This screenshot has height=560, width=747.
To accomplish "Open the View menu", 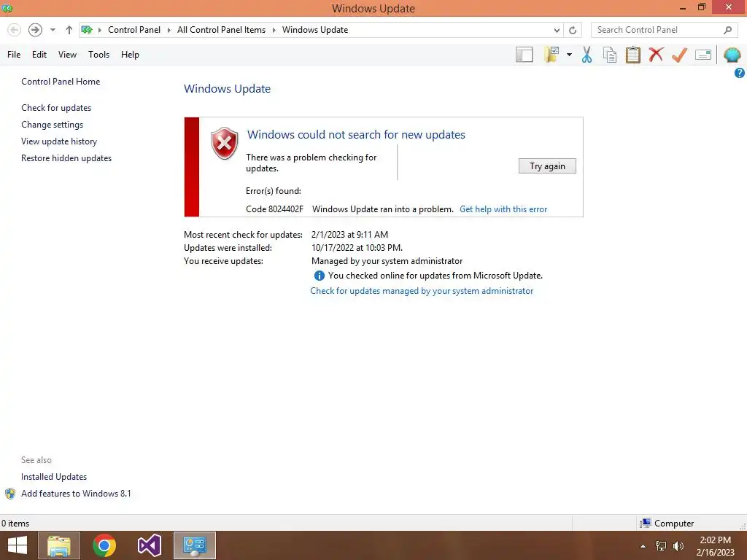I will coord(67,55).
